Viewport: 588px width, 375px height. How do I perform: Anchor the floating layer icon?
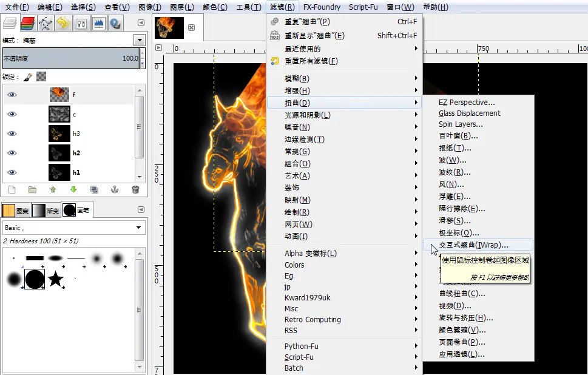point(115,189)
